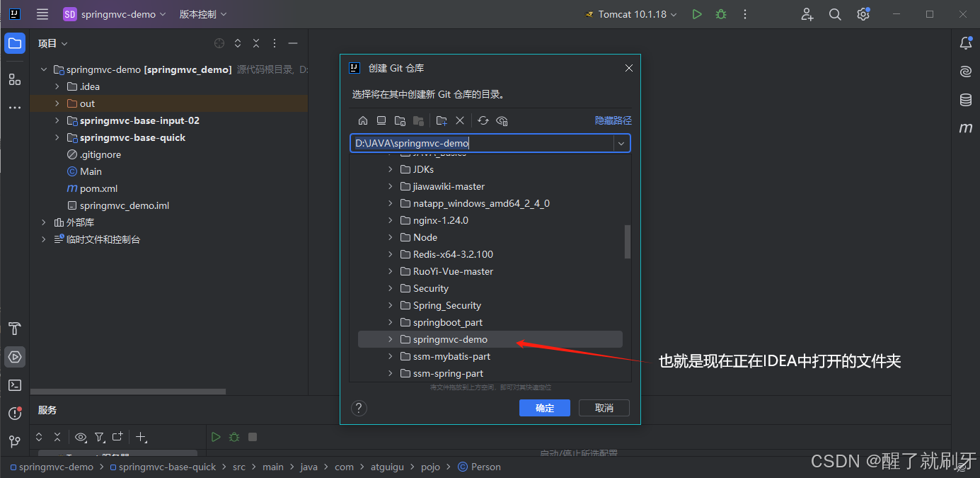980x478 pixels.
Task: Expand all in Project panel
Action: 238,43
